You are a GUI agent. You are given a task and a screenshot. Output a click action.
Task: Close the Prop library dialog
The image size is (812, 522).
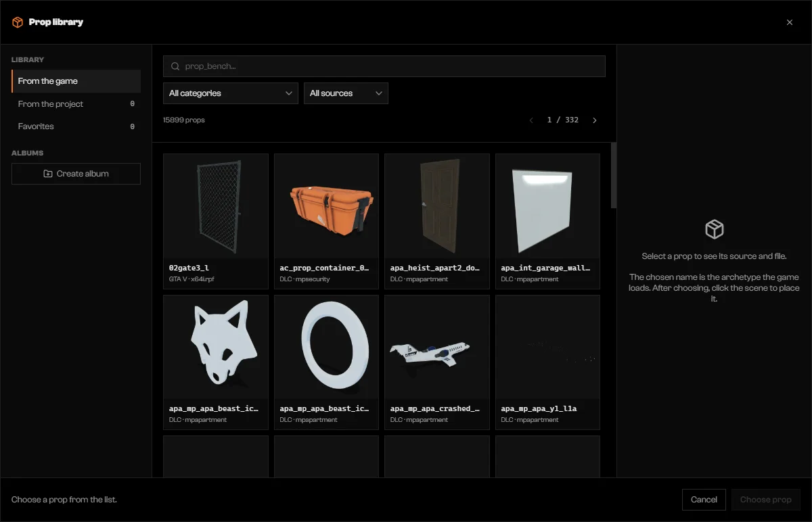790,22
